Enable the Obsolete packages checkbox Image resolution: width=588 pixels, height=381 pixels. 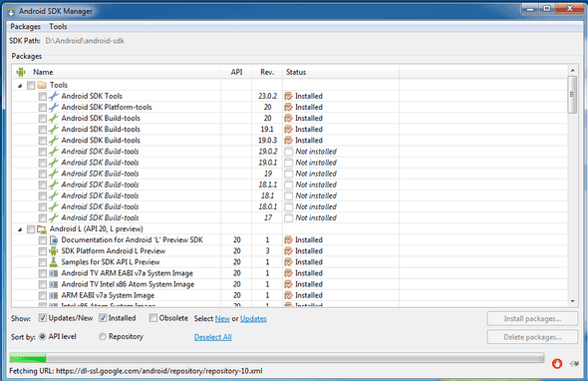click(x=153, y=318)
